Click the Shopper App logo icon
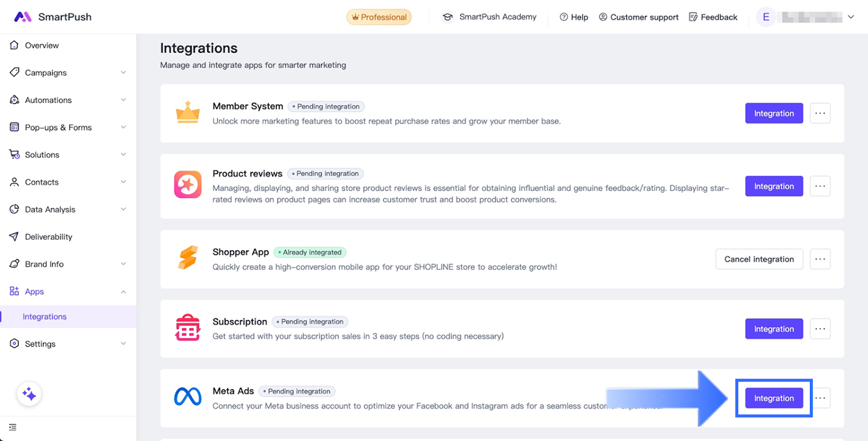 click(x=188, y=258)
